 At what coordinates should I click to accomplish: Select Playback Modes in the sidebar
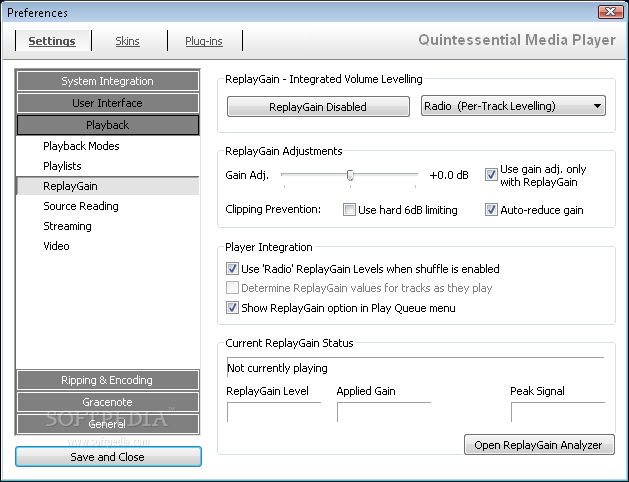tap(108, 146)
